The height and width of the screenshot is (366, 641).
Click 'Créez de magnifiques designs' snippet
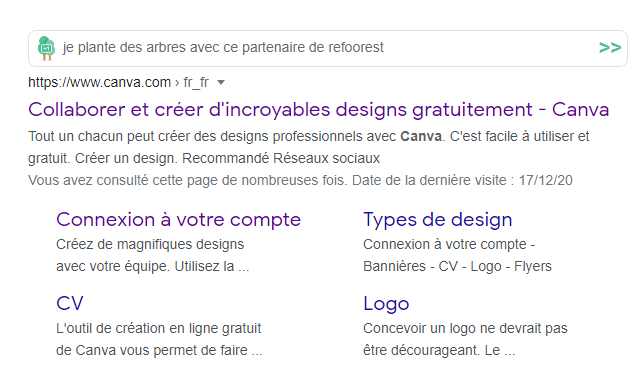(x=150, y=245)
